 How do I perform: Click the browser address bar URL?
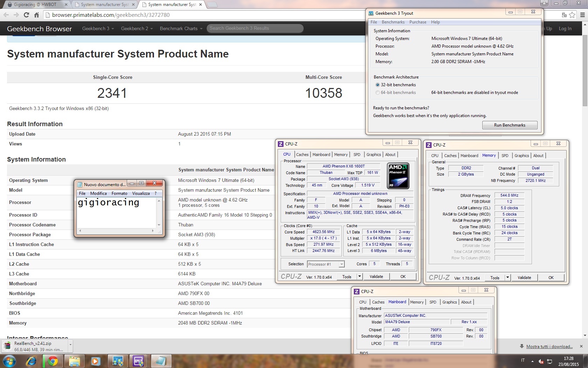pyautogui.click(x=111, y=15)
